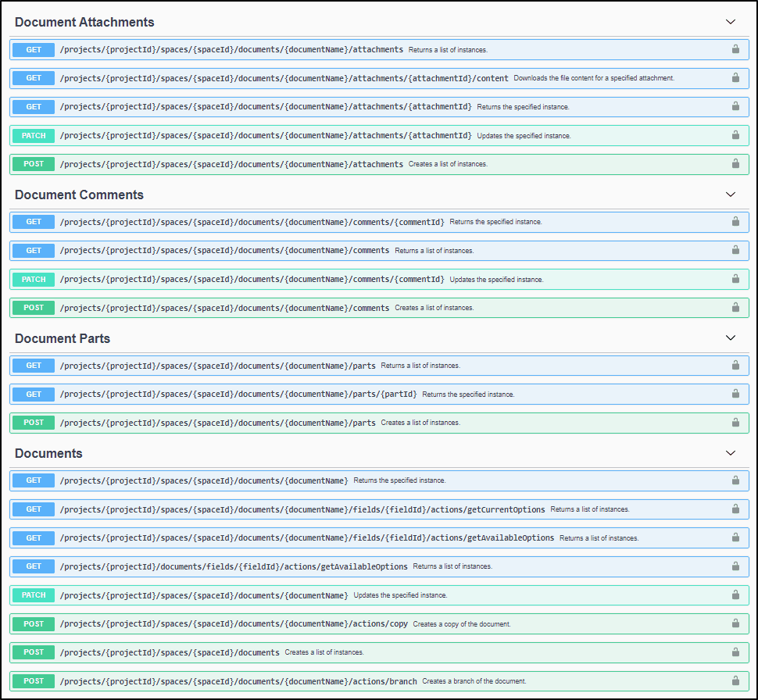Collapse the Documents section chevron
Viewport: 758px width, 700px height.
(731, 453)
